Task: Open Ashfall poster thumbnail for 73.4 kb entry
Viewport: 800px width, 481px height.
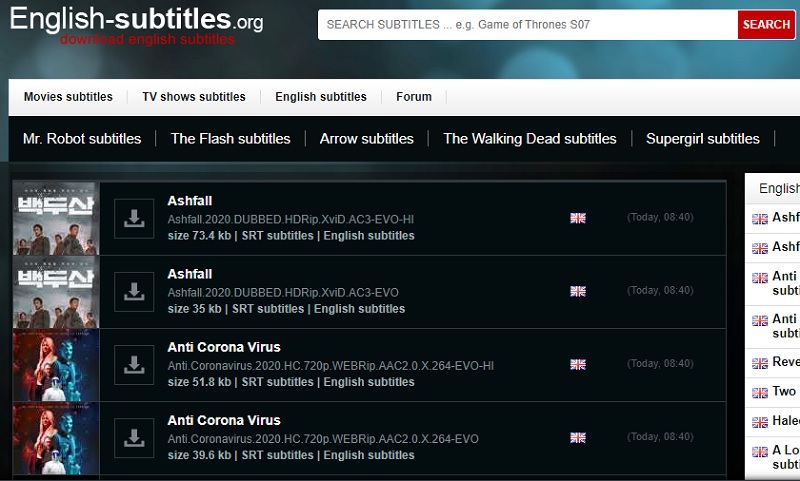Action: [x=56, y=218]
